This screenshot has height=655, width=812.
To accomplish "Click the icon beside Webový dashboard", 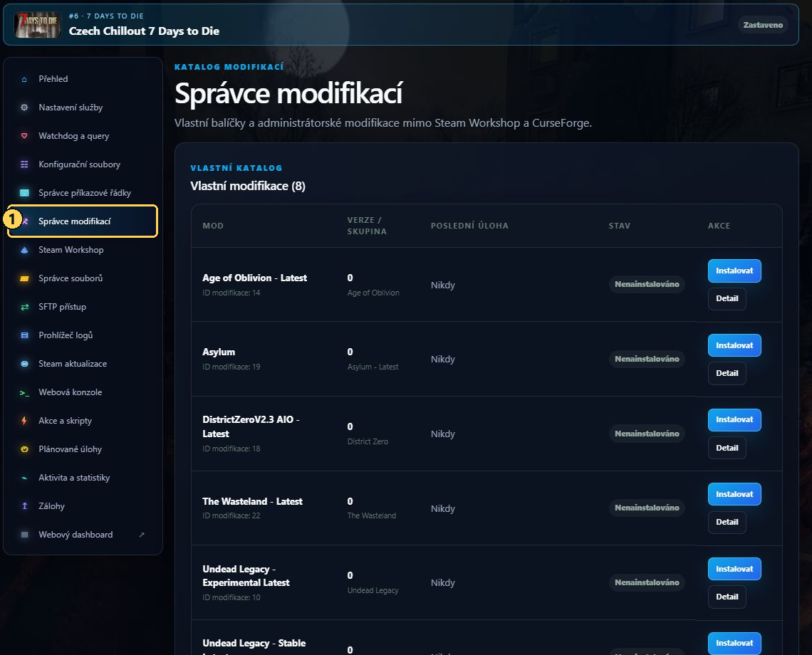I will coord(24,535).
